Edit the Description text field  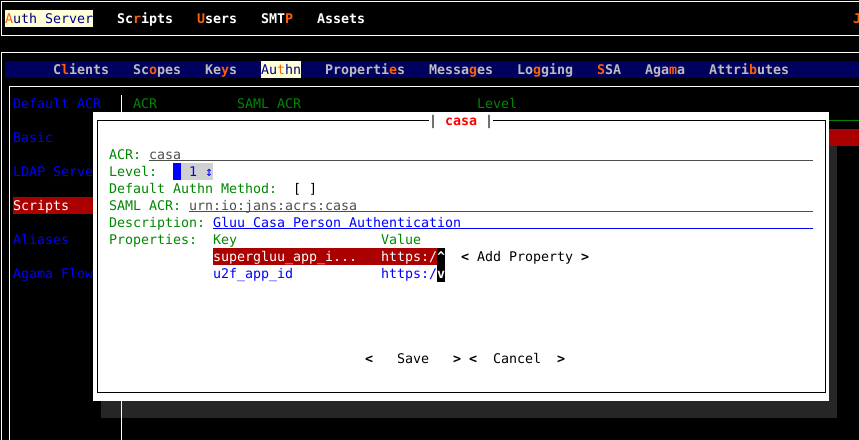coord(510,222)
